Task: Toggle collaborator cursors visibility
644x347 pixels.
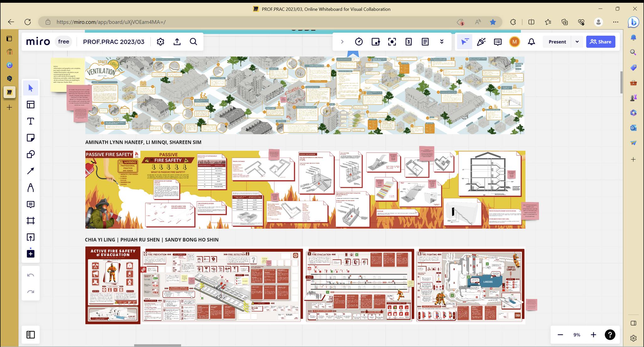Action: (465, 42)
